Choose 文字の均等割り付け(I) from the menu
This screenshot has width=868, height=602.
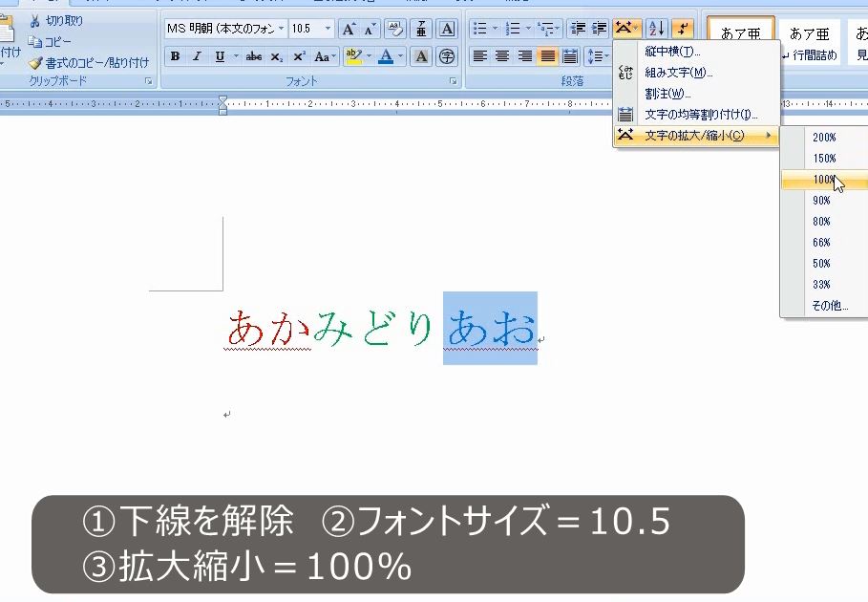(x=696, y=115)
